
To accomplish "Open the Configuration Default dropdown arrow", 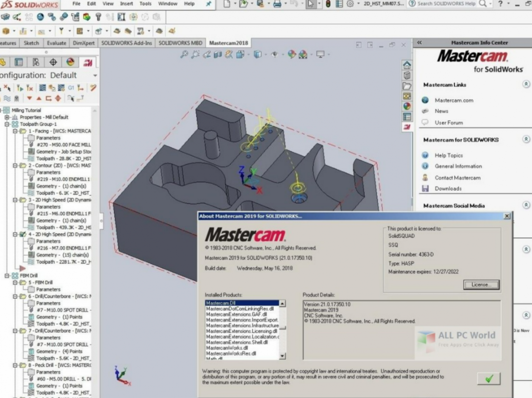I will [95, 76].
